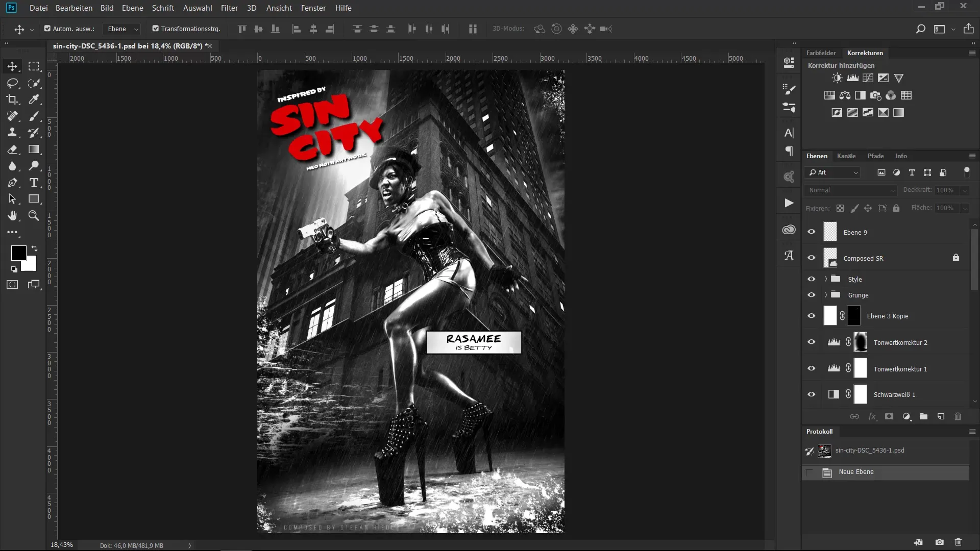Click the layer style fx icon
Image resolution: width=980 pixels, height=551 pixels.
(872, 417)
